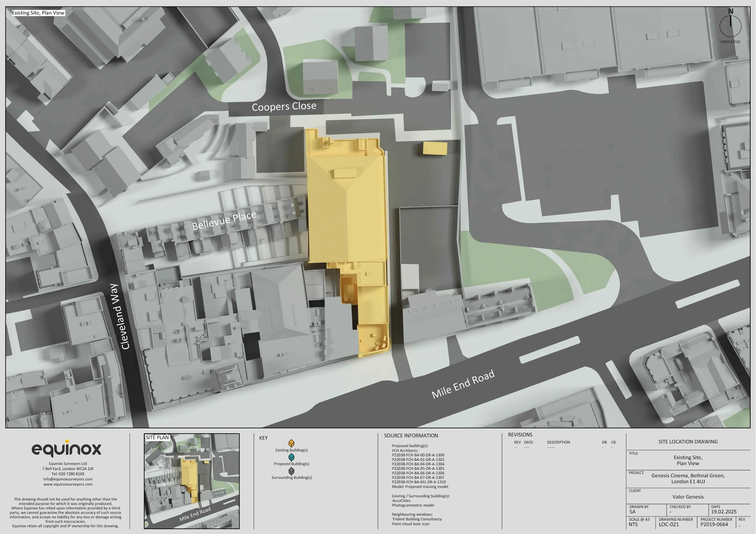Click the Mile End Road label on main map
Viewport: 756px width, 534px height.
pyautogui.click(x=463, y=384)
